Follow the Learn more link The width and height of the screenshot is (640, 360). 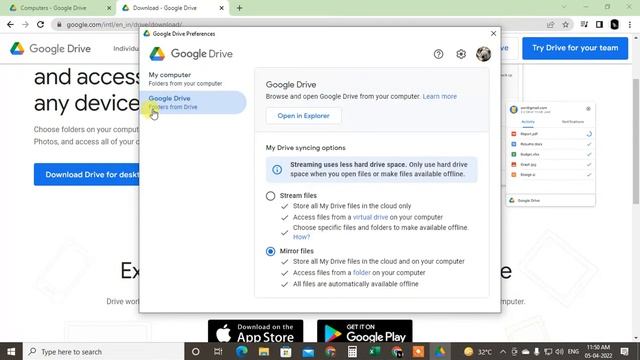click(x=440, y=96)
